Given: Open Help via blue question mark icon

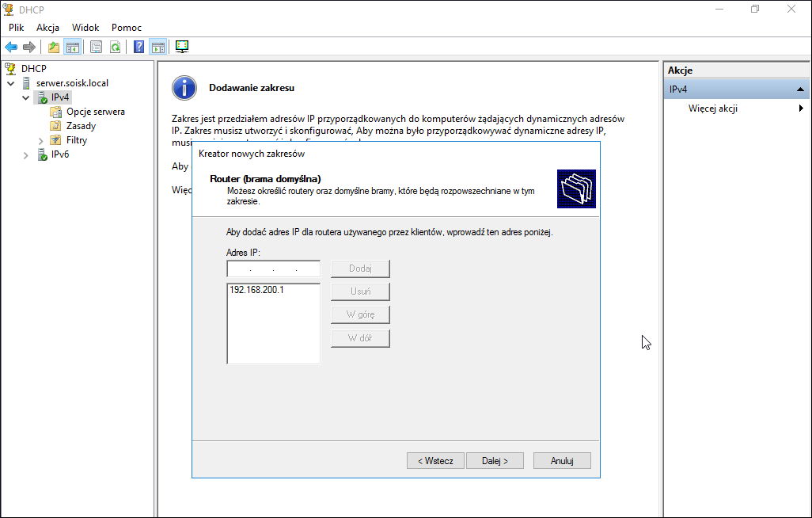Looking at the screenshot, I should click(x=138, y=48).
